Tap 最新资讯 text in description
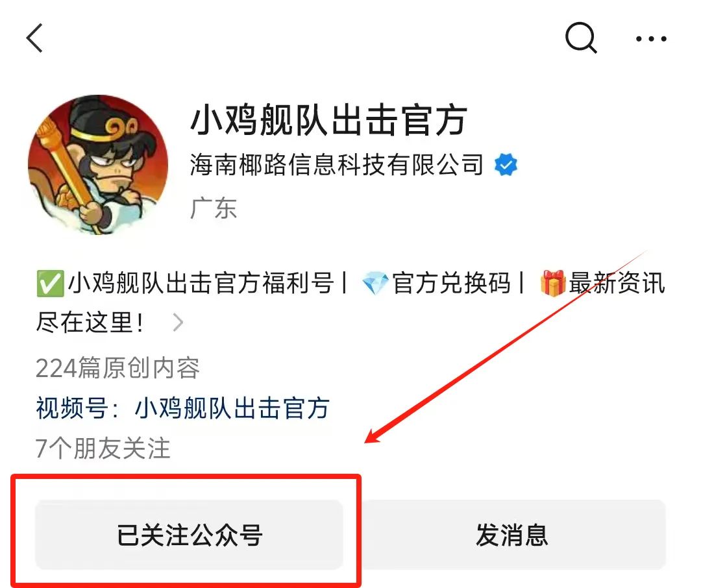701x588 pixels. click(617, 284)
